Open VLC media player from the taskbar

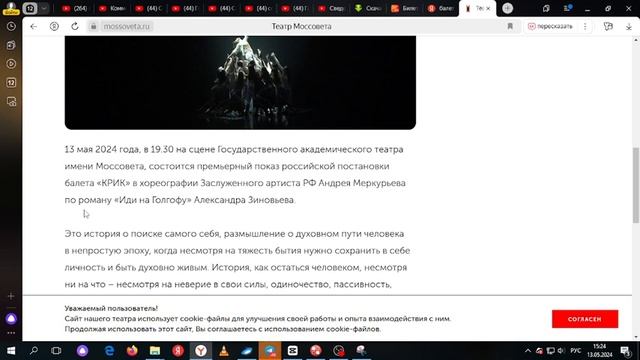tap(224, 351)
